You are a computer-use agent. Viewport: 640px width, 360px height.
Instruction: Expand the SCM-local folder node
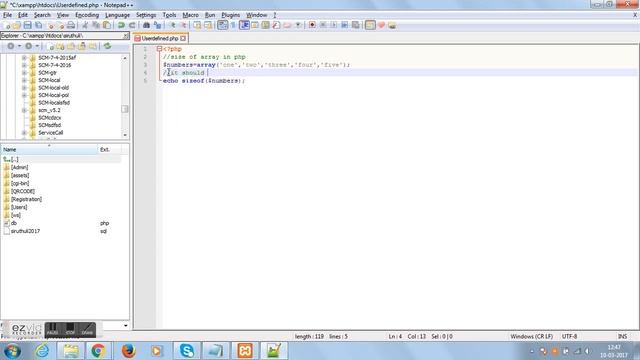click(x=24, y=80)
